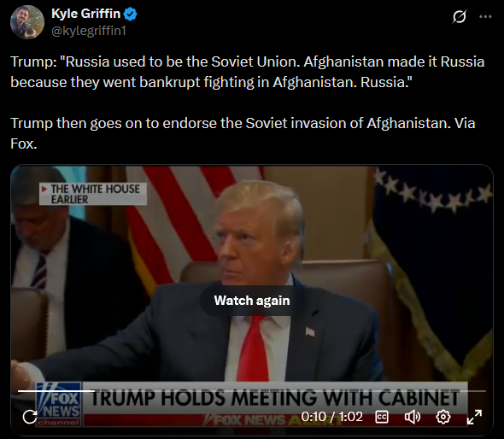Expand the video to fullscreen
Image resolution: width=504 pixels, height=439 pixels.
coord(474,417)
